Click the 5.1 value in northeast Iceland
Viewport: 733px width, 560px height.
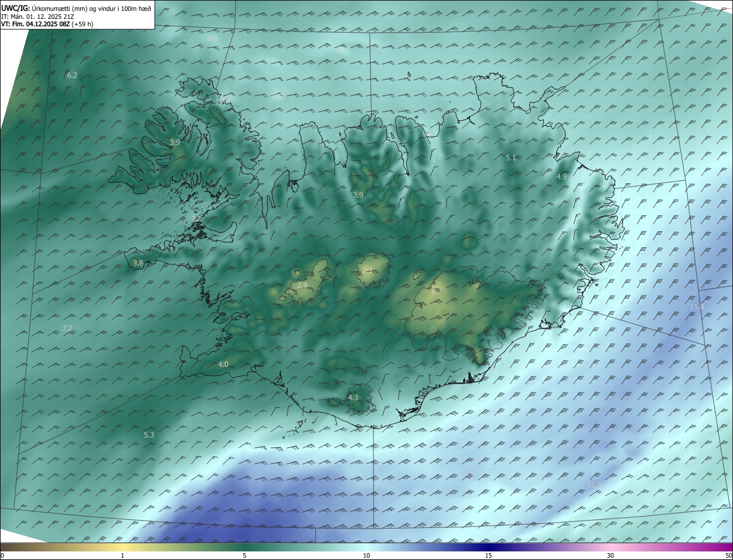click(511, 157)
